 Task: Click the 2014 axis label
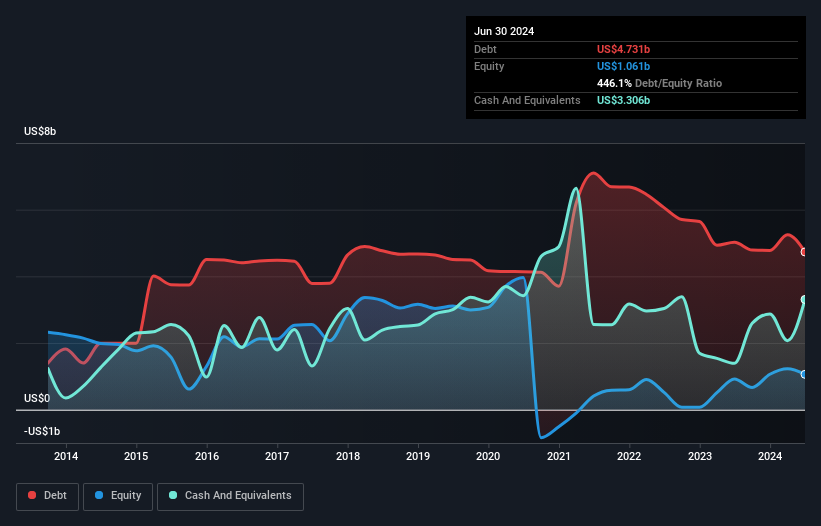click(x=66, y=456)
